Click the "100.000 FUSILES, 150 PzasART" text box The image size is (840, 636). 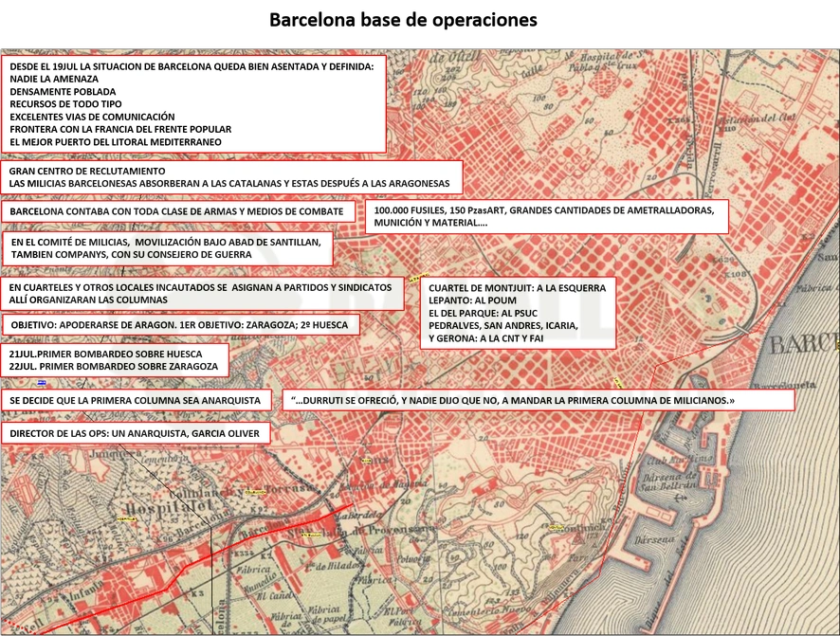(x=546, y=216)
